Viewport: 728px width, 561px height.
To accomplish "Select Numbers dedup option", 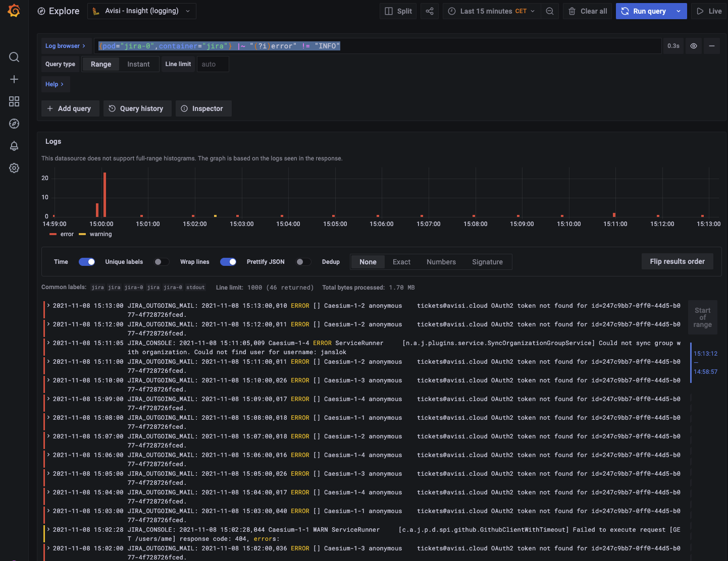I will [x=441, y=262].
